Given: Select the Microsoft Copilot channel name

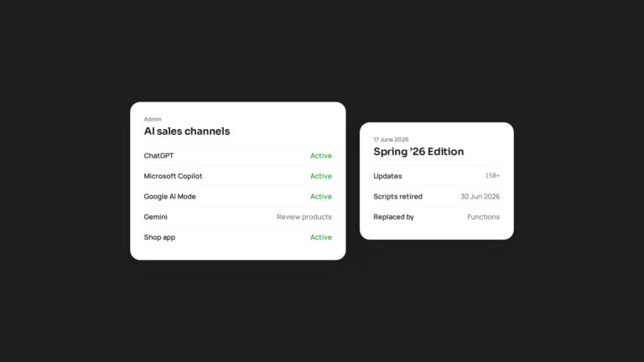Looking at the screenshot, I should 173,176.
